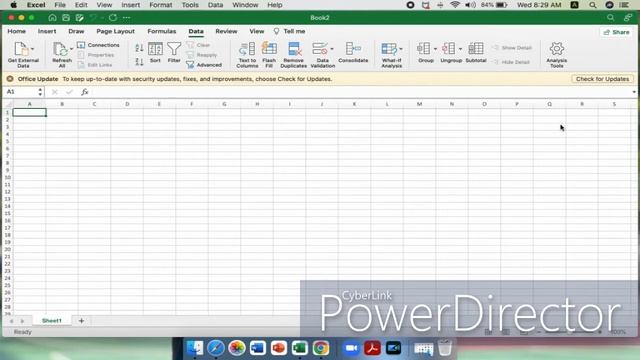Expand the Data Validation dropdown arrow
This screenshot has height=360, width=640.
point(332,49)
